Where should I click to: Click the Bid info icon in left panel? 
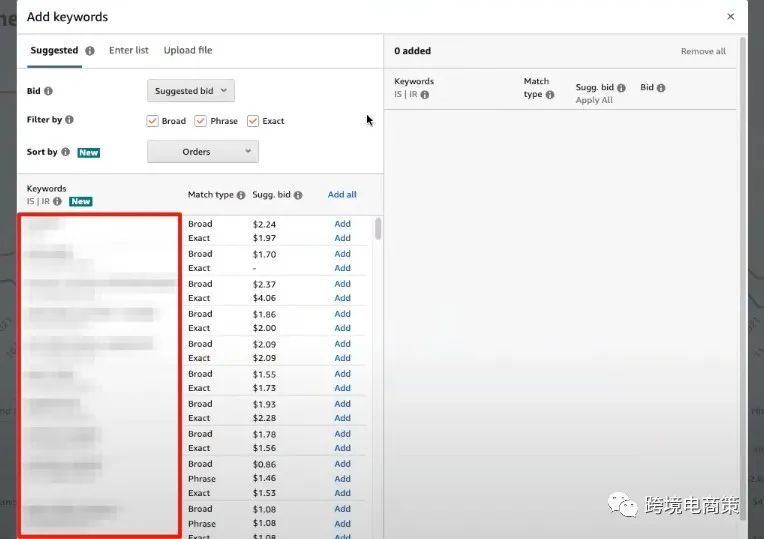48,91
